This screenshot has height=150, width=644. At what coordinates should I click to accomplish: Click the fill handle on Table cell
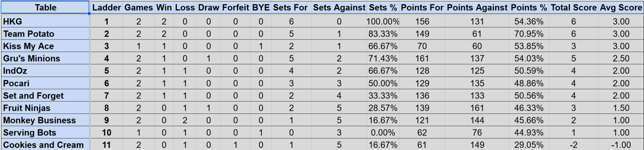click(x=89, y=13)
